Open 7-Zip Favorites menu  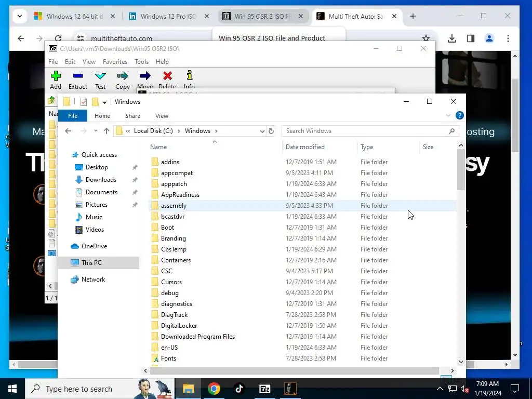pos(115,62)
